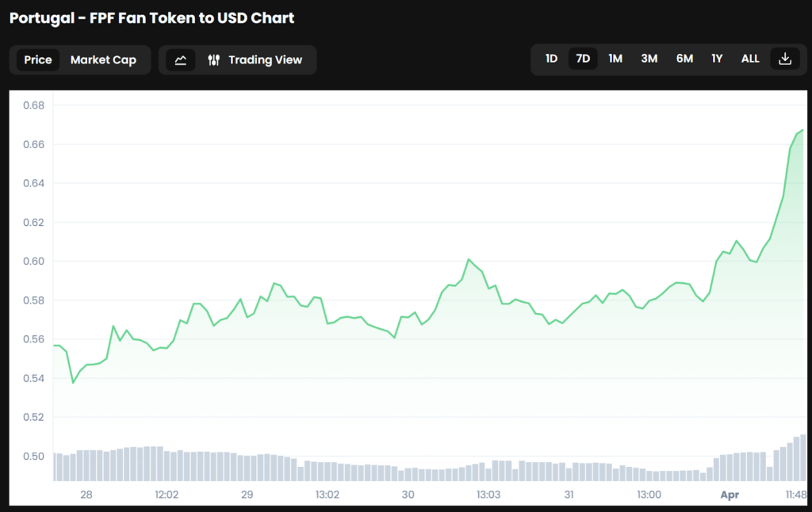Show ALL time price history
The height and width of the screenshot is (512, 812).
[x=749, y=59]
